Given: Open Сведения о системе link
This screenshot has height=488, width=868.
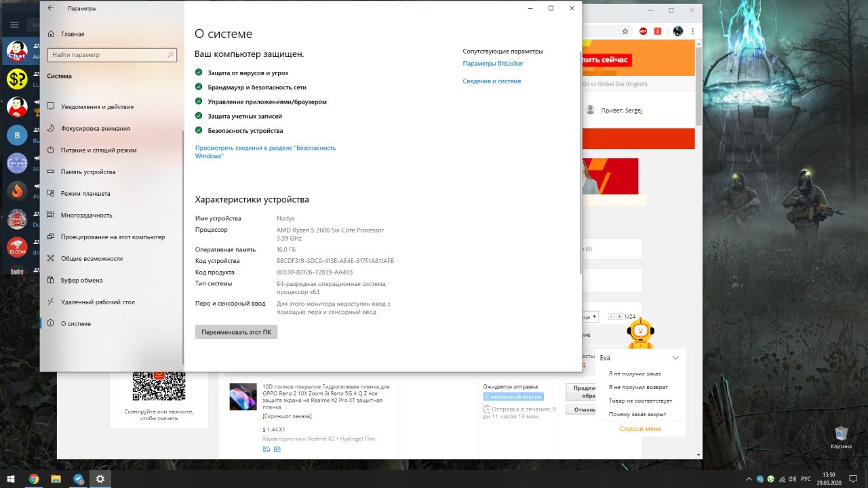Looking at the screenshot, I should 492,81.
